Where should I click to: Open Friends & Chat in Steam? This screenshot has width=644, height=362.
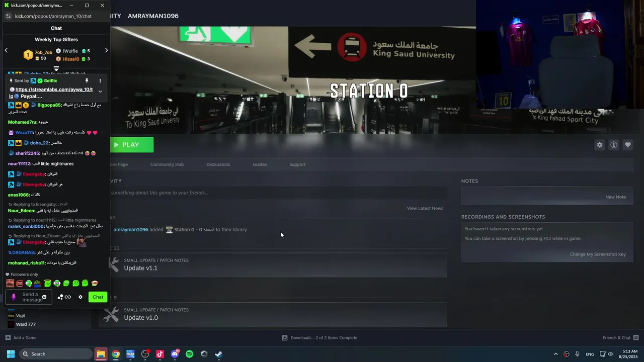click(x=621, y=338)
